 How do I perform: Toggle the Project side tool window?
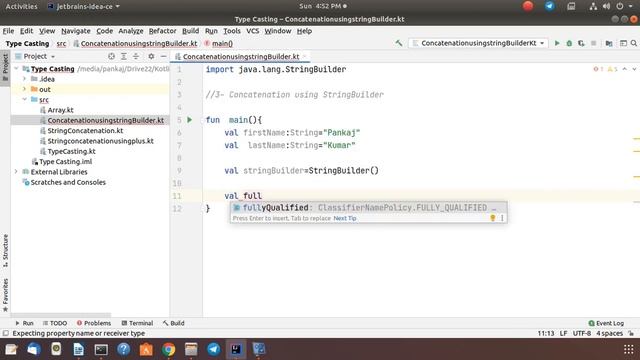point(5,68)
